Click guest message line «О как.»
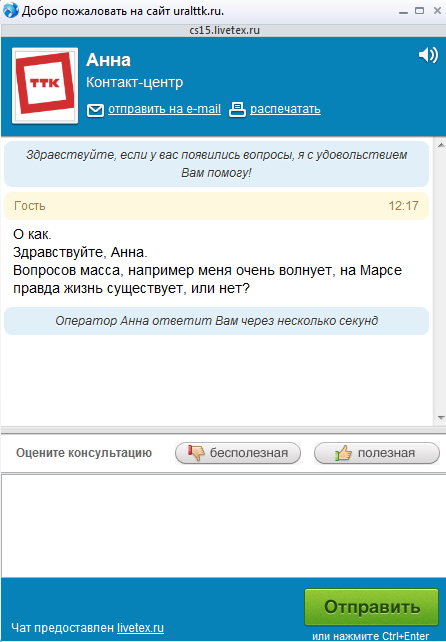The image size is (446, 642). point(32,235)
